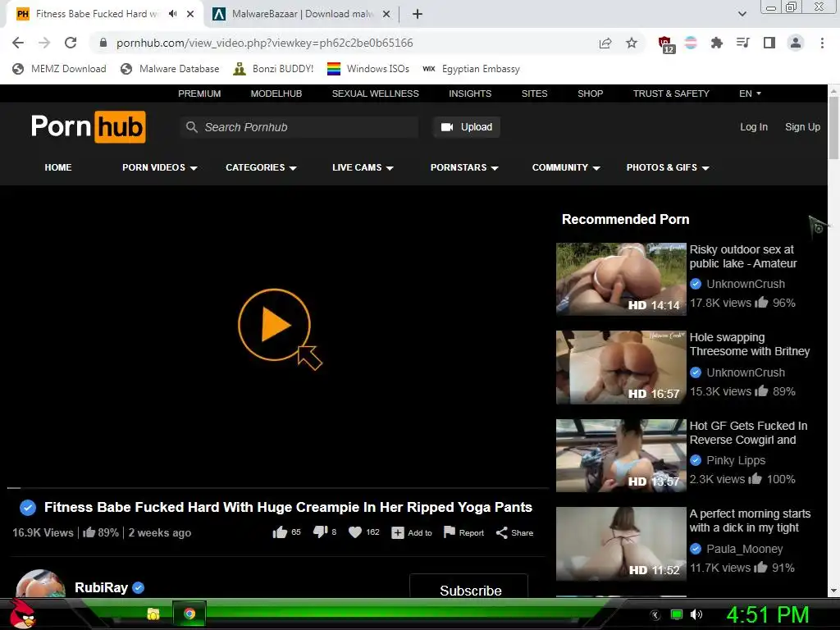Open the SITES top menu item

pyautogui.click(x=535, y=94)
